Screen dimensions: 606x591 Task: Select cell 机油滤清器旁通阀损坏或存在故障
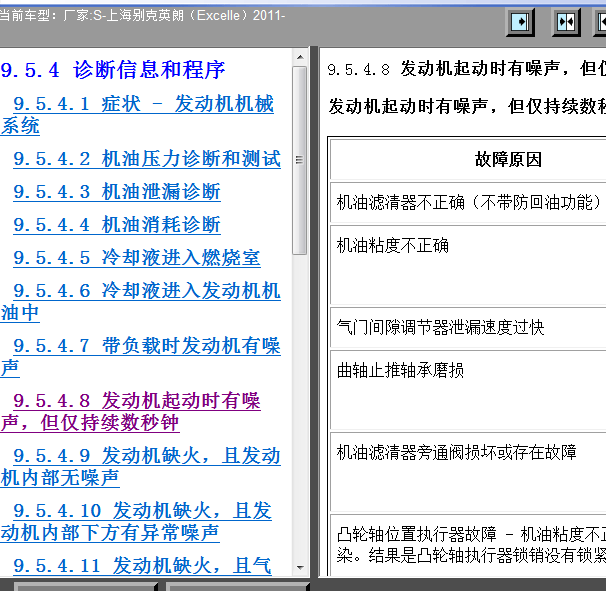click(468, 472)
